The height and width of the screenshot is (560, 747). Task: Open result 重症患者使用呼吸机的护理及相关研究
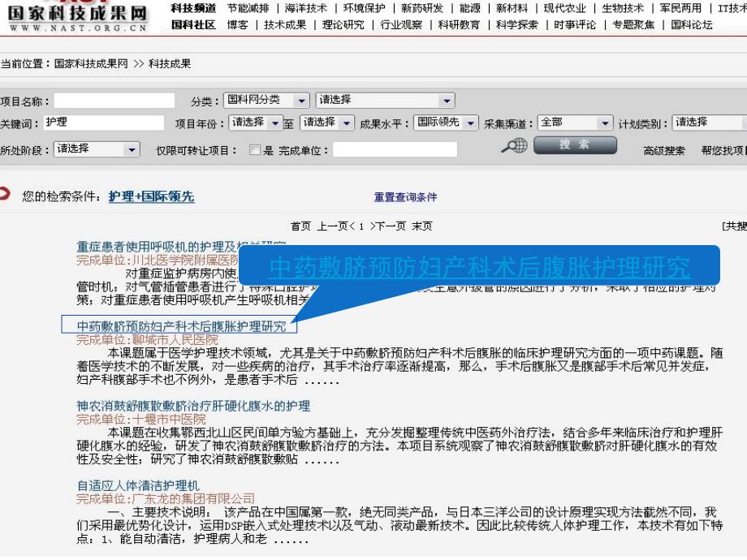158,247
